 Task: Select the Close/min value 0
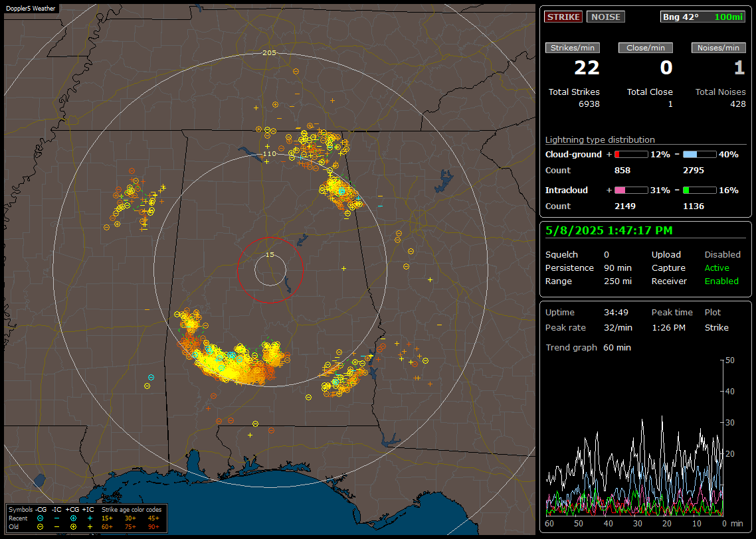point(666,68)
